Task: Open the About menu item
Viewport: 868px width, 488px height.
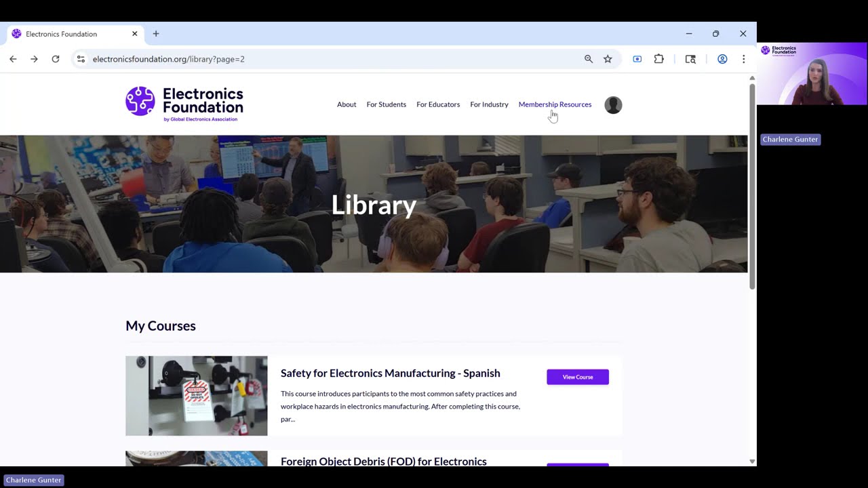Action: 347,104
